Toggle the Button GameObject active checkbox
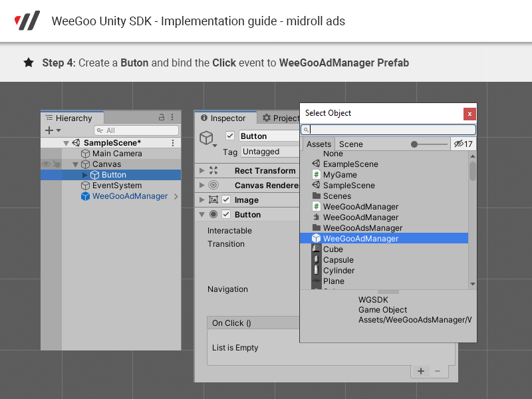Viewport: 532px width, 399px height. [x=230, y=136]
